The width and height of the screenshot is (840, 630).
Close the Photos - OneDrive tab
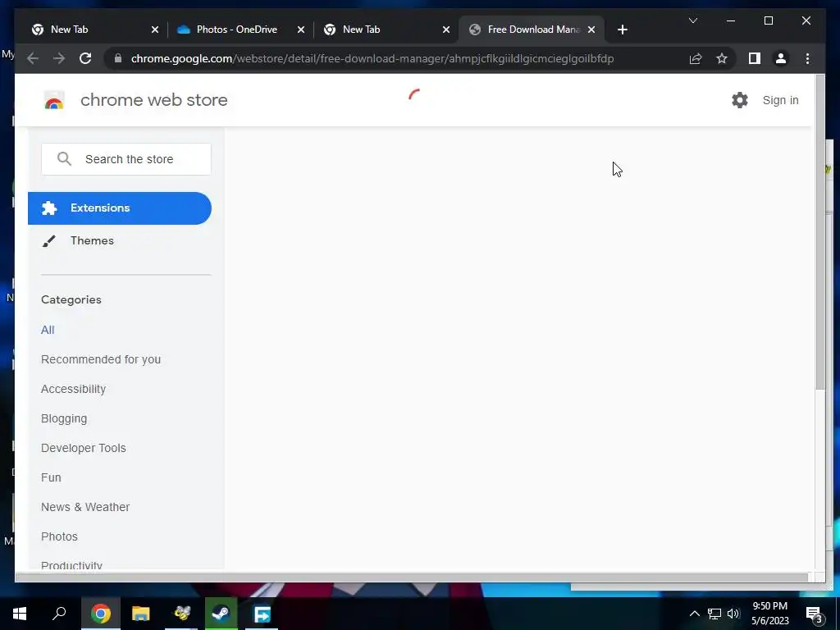301,30
